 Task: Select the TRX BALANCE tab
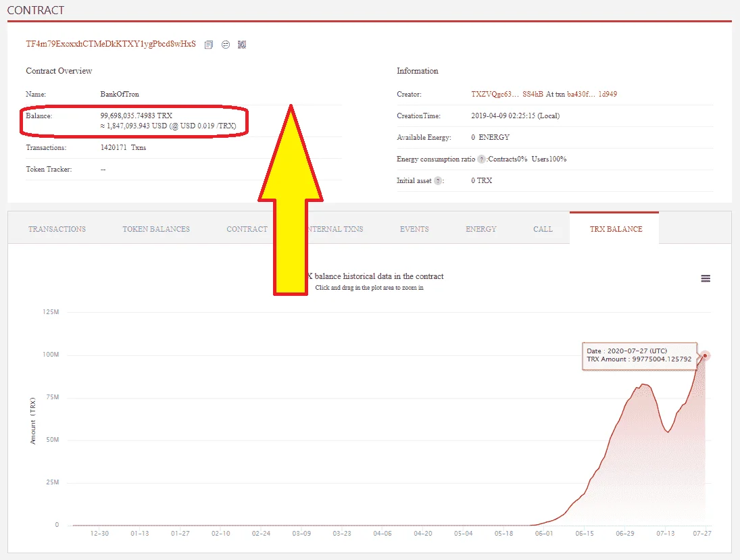616,229
